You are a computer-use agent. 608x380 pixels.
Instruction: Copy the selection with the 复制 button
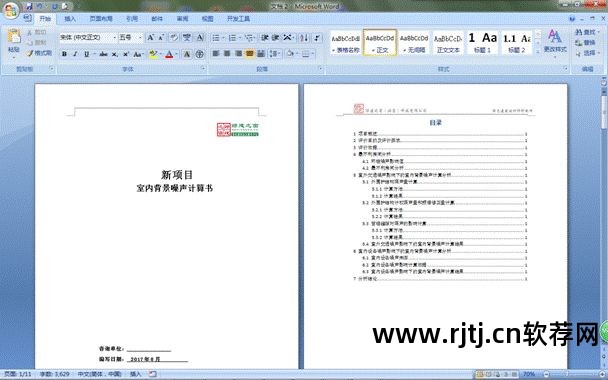click(36, 43)
